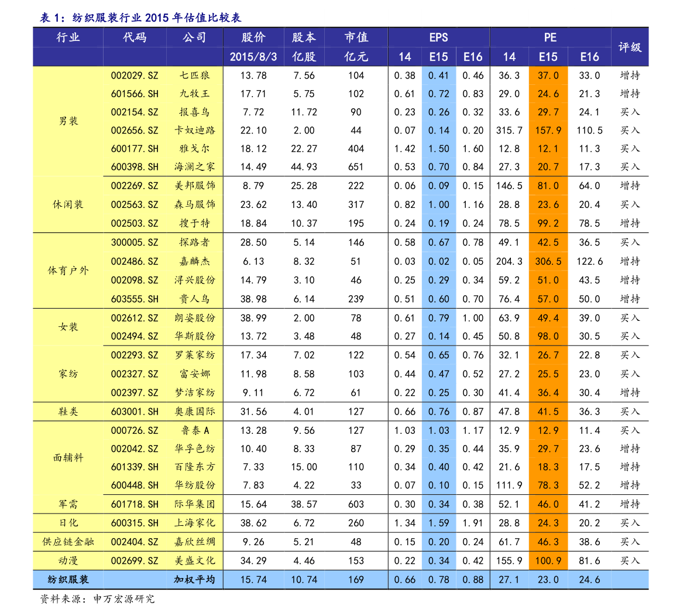Click company name 罗莱家纺
The width and height of the screenshot is (697, 616).
click(195, 355)
